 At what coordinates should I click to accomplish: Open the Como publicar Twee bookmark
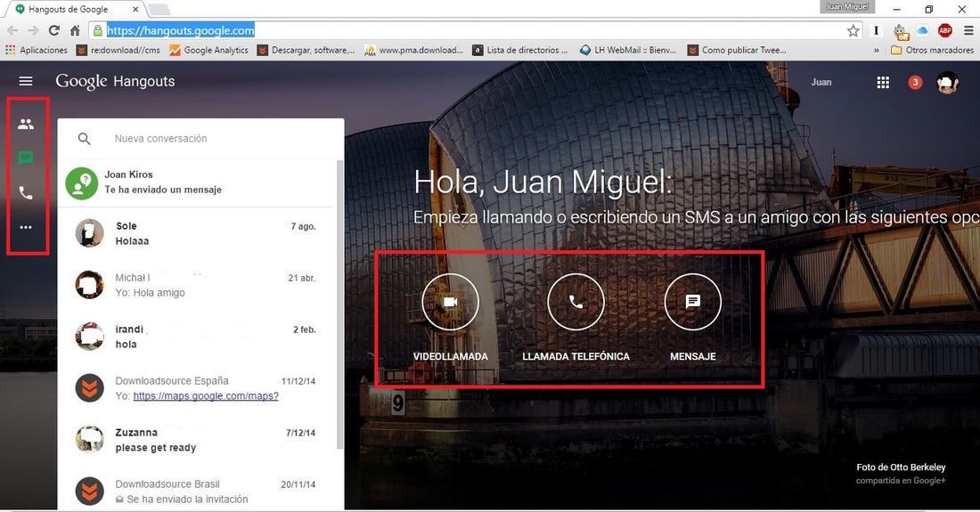(737, 50)
